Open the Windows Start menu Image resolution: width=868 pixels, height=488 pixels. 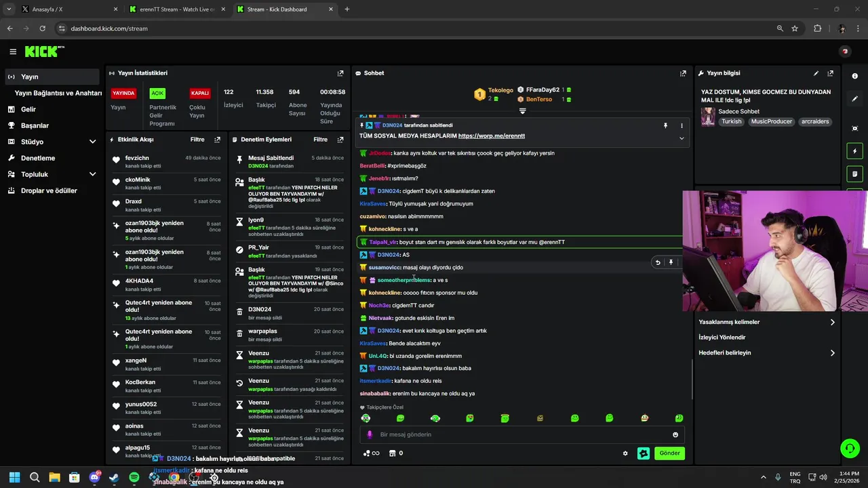(14, 478)
